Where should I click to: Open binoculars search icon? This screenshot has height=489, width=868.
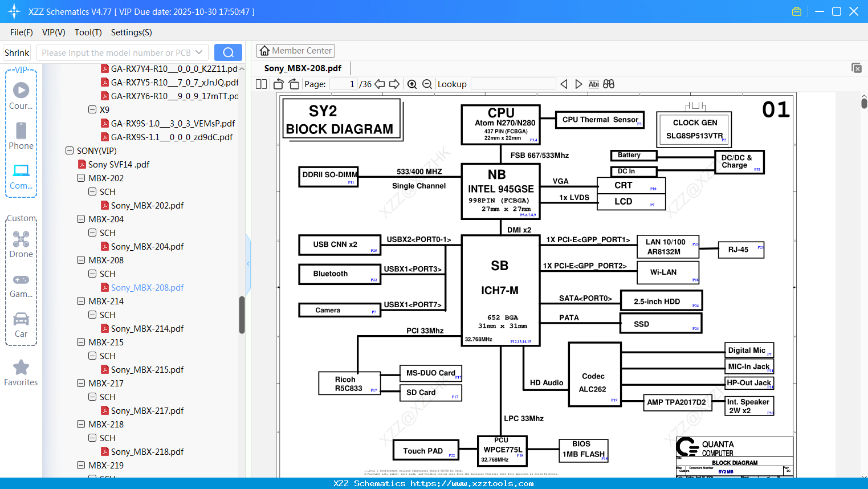click(609, 84)
